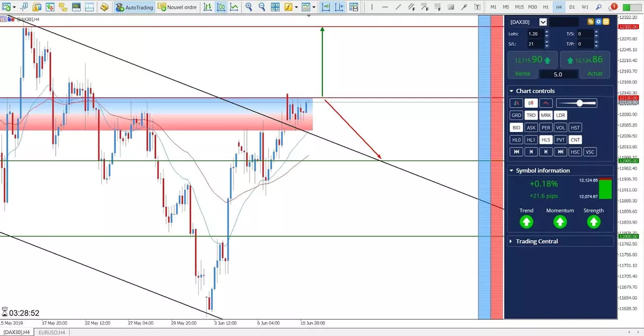Expand Trading Central section
Image resolution: width=644 pixels, height=336 pixels.
click(511, 241)
